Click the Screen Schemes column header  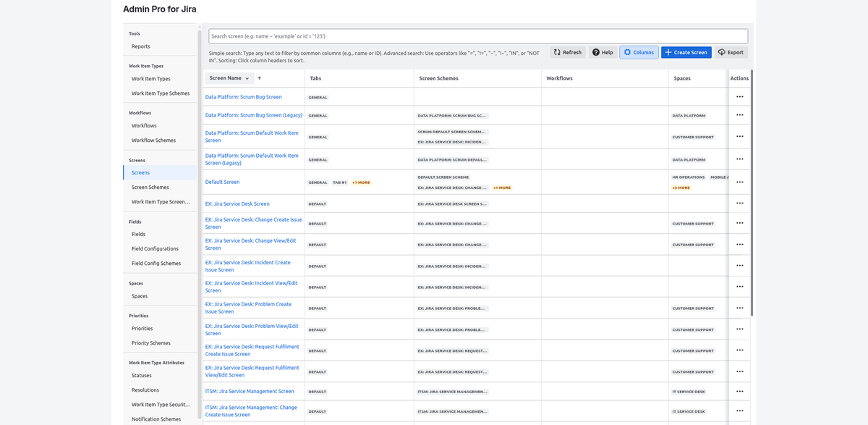438,78
